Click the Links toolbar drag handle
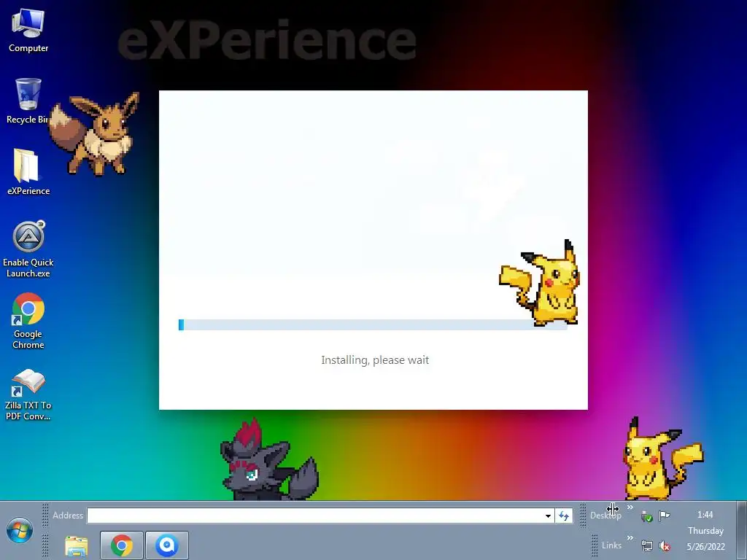Image resolution: width=747 pixels, height=560 pixels. point(595,545)
